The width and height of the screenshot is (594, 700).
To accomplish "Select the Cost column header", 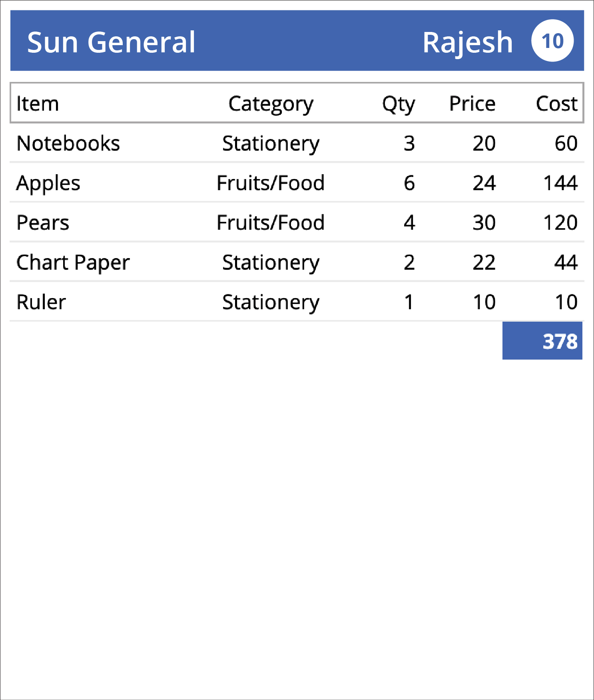I will pyautogui.click(x=557, y=103).
